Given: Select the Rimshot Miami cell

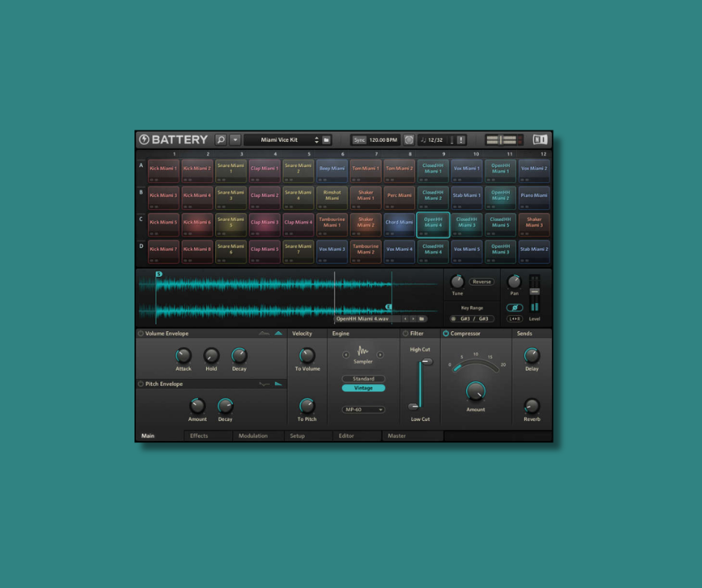Looking at the screenshot, I should 332,198.
